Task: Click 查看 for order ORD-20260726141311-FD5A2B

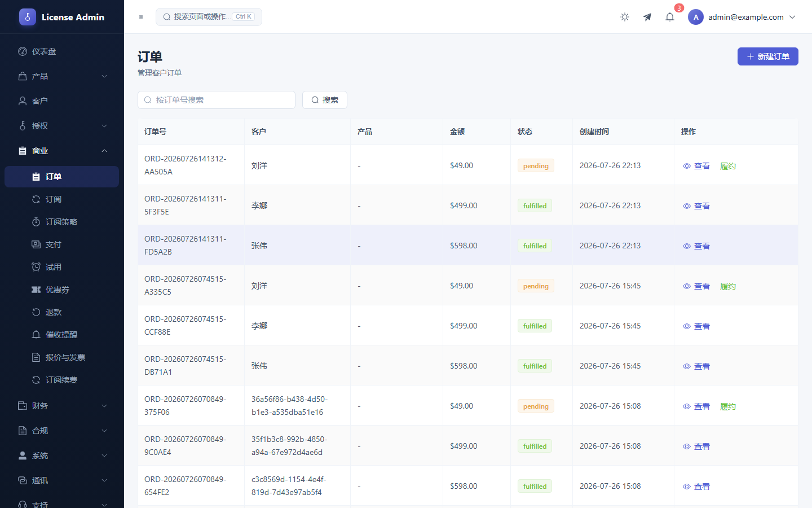Action: coord(696,246)
